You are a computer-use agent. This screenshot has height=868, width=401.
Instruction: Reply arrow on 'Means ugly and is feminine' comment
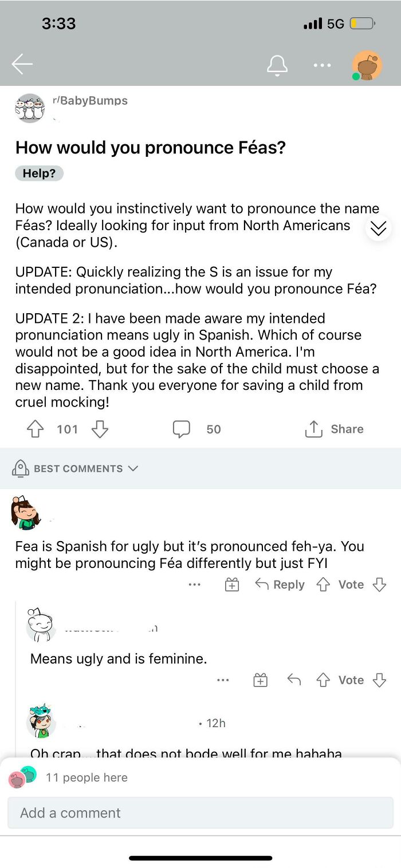point(294,680)
